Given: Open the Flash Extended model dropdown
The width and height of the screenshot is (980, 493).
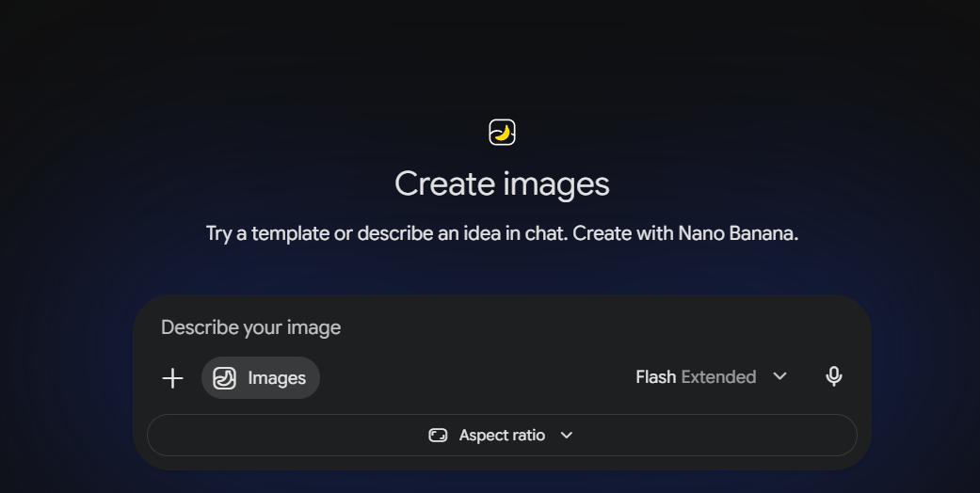Looking at the screenshot, I should (x=712, y=376).
